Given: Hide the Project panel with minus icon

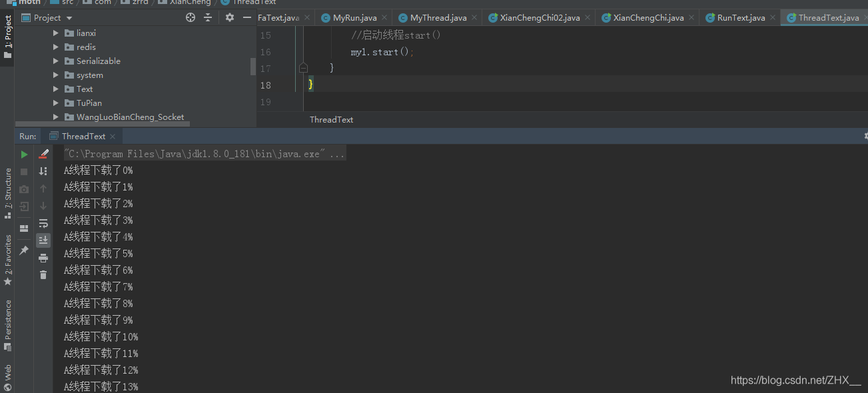Looking at the screenshot, I should click(246, 17).
